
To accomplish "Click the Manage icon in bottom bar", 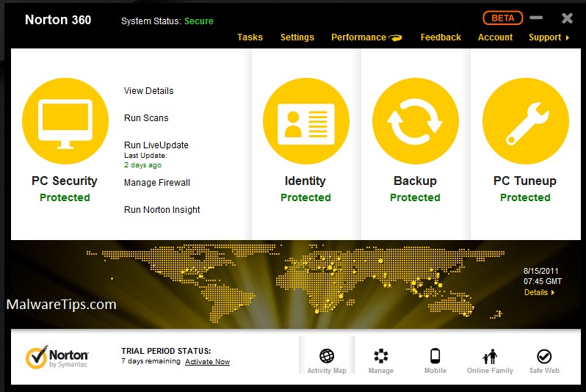I will pos(380,357).
